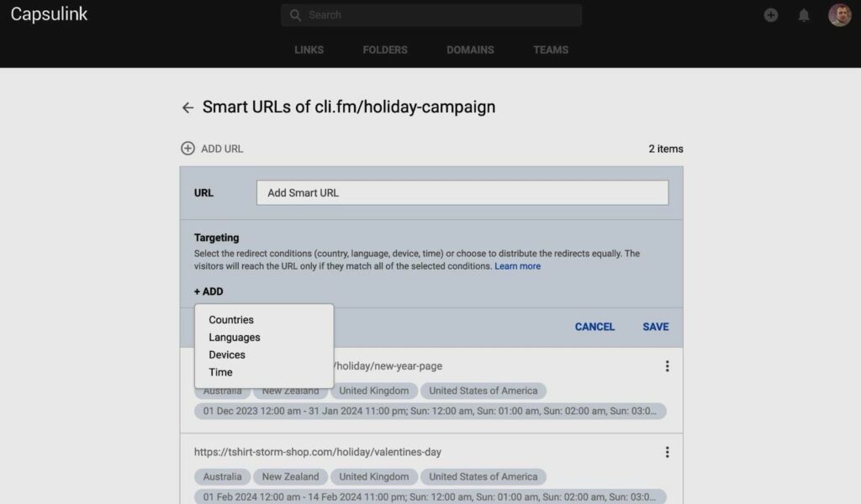Open the profile avatar menu
Screen dimensions: 861x504
pyautogui.click(x=839, y=14)
